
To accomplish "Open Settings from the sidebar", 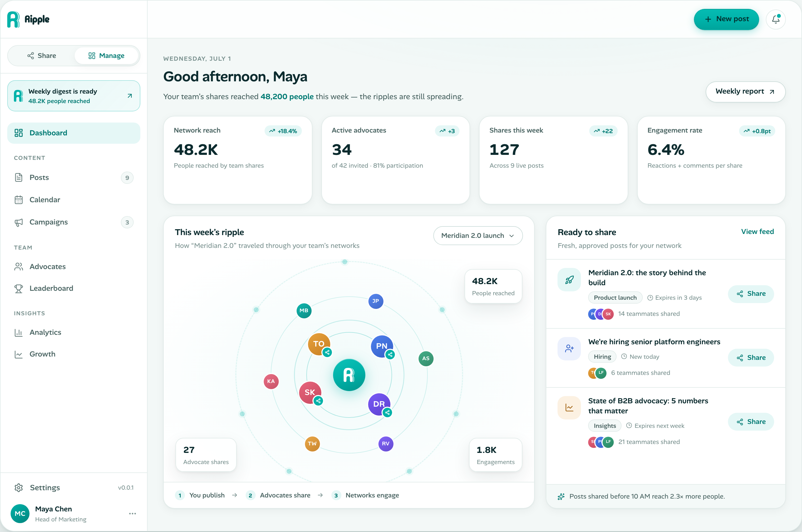I will click(74, 488).
